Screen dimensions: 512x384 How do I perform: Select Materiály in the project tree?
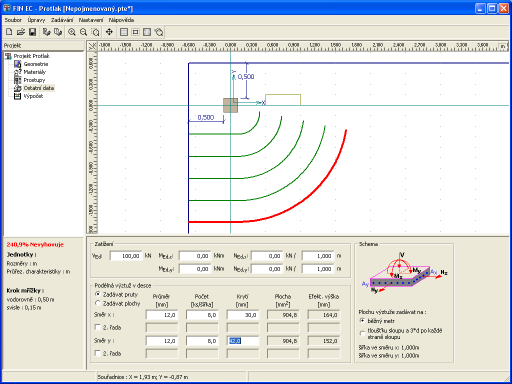35,72
